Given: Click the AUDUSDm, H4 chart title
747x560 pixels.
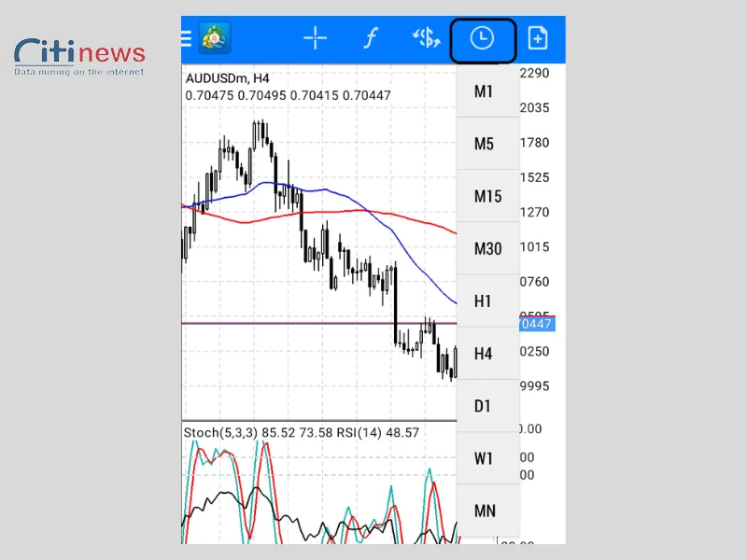Looking at the screenshot, I should click(x=227, y=78).
